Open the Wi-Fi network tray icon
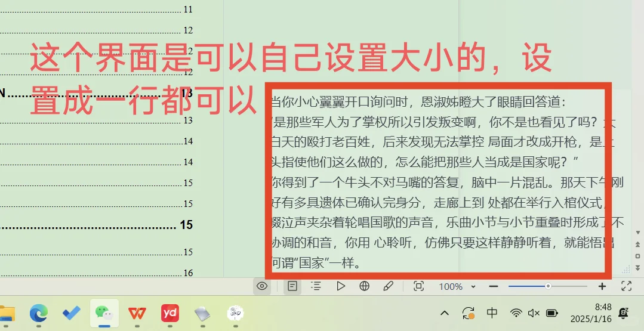Screen dimensions: 644x331 516,313
